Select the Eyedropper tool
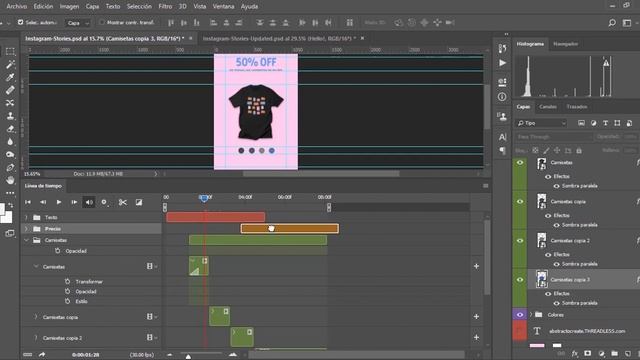This screenshot has width=640, height=360. click(x=10, y=78)
